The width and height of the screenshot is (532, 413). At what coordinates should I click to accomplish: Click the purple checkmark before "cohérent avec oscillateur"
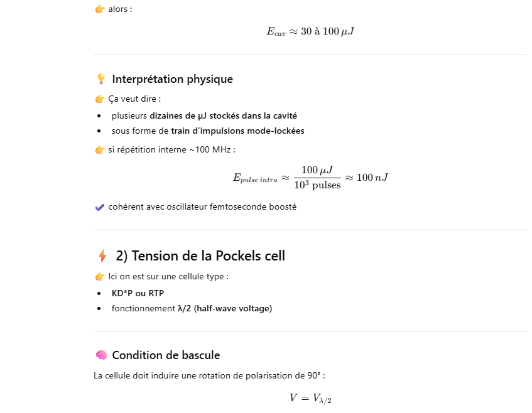pyautogui.click(x=99, y=207)
